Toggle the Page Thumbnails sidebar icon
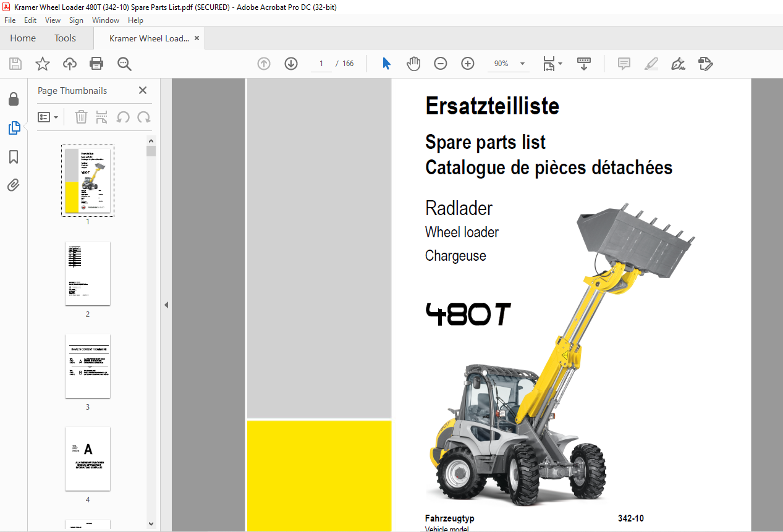 [x=14, y=128]
